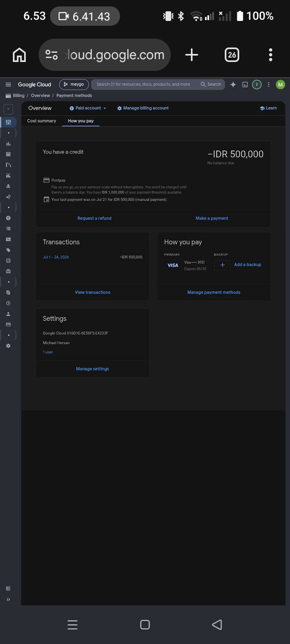This screenshot has width=290, height=644.
Task: Expand the sidebar section dot below the nodes icon
Action: click(x=8, y=207)
